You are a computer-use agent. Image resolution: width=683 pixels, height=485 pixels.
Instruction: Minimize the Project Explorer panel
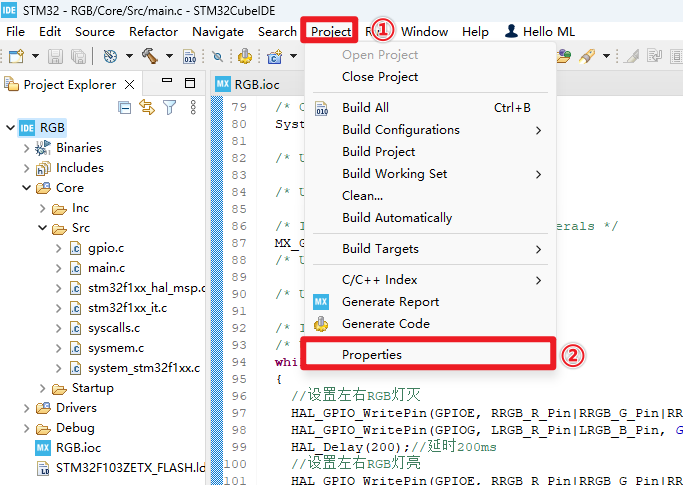click(167, 81)
